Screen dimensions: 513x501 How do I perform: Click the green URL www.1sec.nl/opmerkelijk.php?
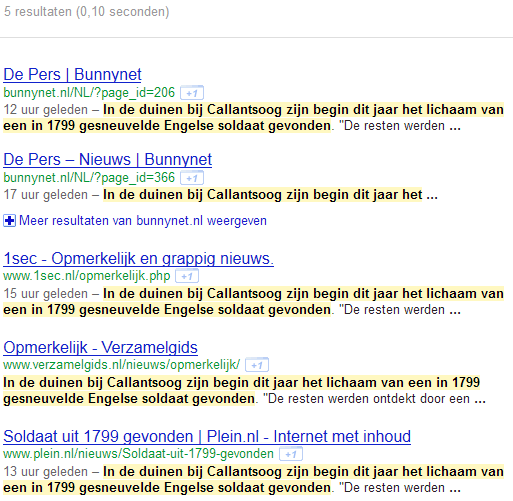point(87,276)
